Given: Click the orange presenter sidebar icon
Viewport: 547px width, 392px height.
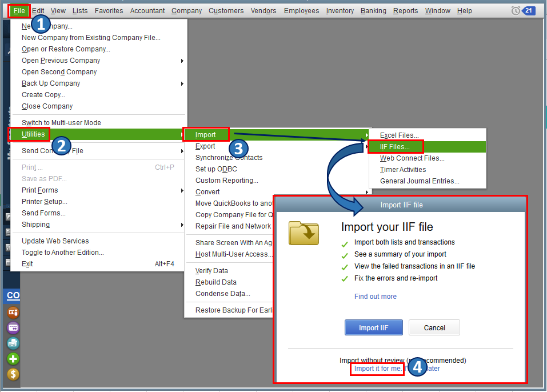Looking at the screenshot, I should (x=13, y=312).
